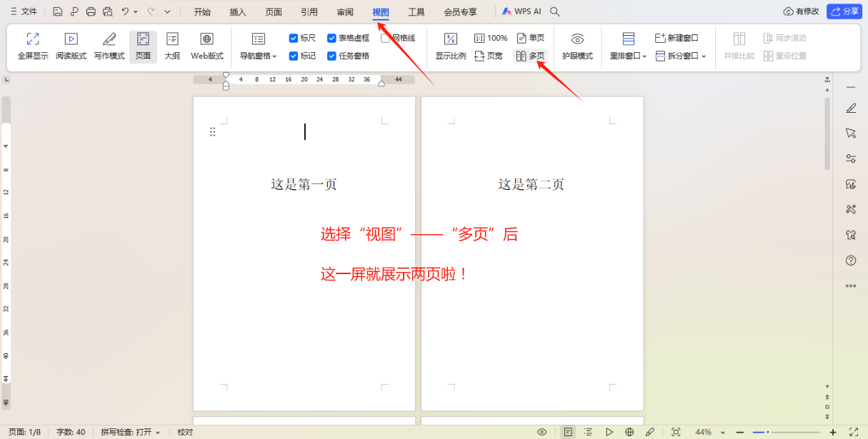Screen dimensions: 868x439
Task: Click the pen icon in right sidebar
Action: click(x=851, y=109)
